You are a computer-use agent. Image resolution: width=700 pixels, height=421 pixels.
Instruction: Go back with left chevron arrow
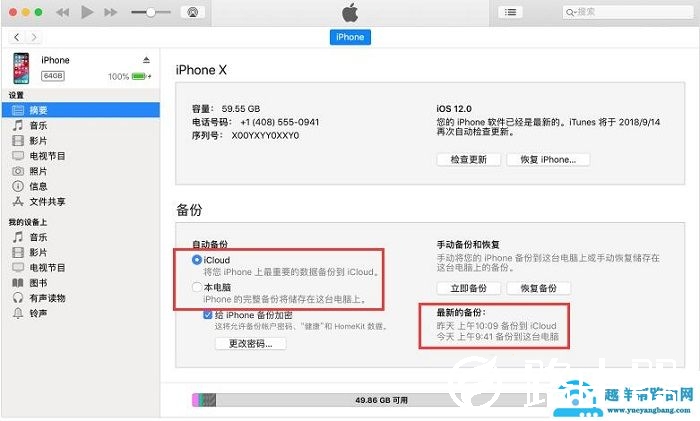[17, 37]
